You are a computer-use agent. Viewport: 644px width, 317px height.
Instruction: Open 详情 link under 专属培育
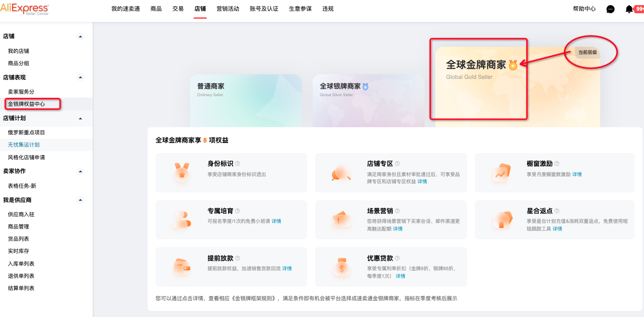point(276,221)
